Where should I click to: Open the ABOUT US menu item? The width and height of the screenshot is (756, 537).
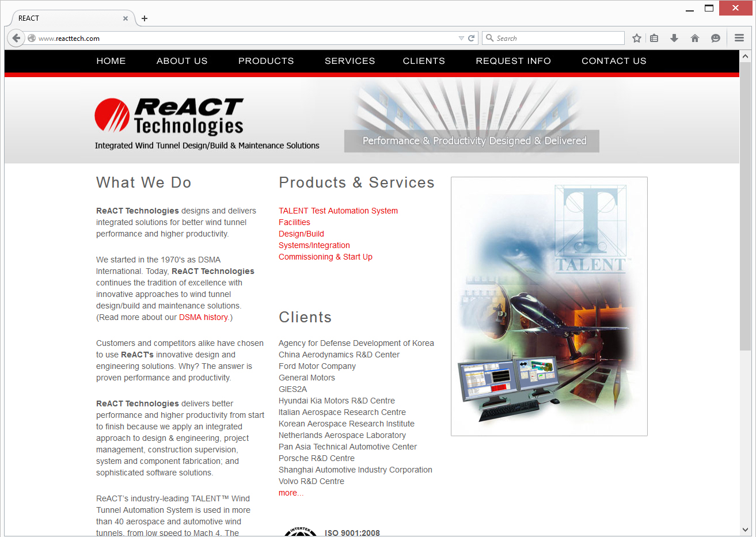click(x=182, y=60)
